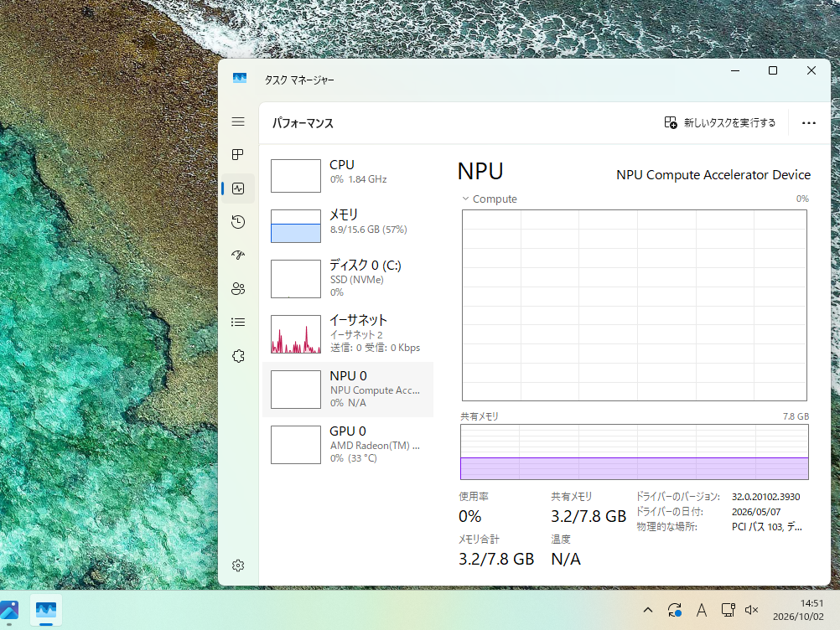
Task: Click the 共有メモリ usage graph
Action: coord(635,452)
